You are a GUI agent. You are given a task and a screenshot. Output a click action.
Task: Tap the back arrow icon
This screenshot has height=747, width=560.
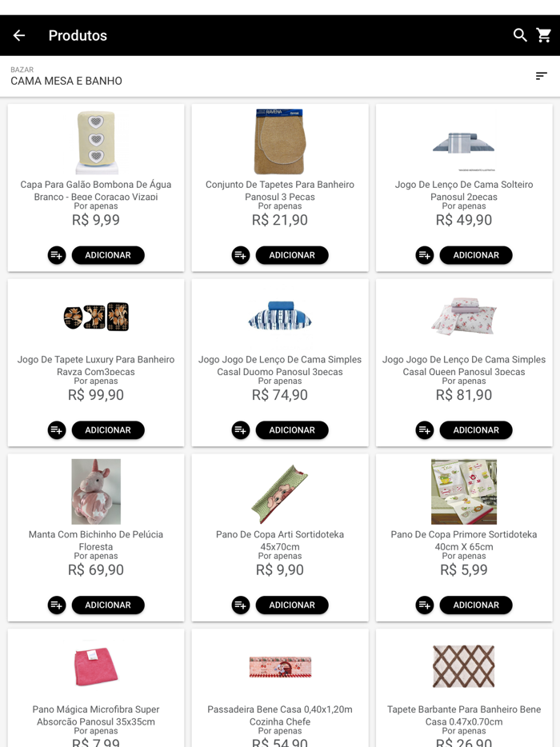[x=19, y=35]
